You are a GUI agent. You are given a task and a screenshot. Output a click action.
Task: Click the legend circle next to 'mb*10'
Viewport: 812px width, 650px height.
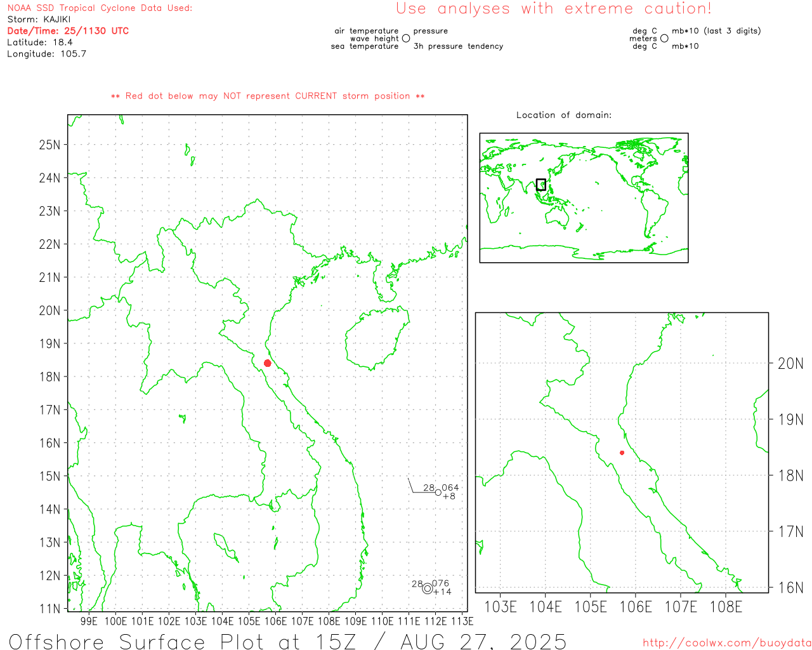click(x=664, y=38)
